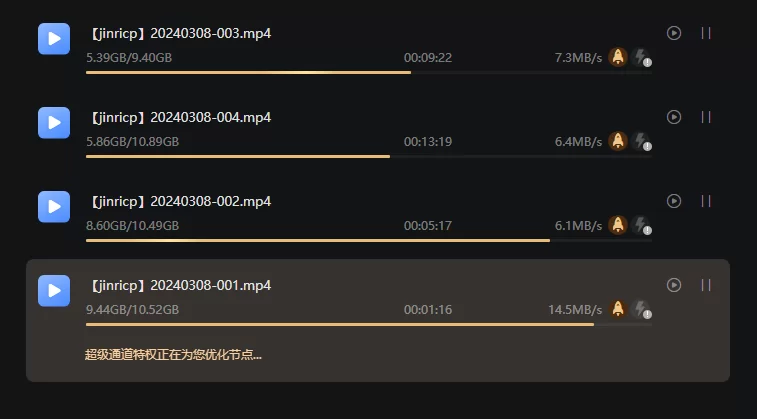Play 20240308-004.mp4 while downloading

pyautogui.click(x=674, y=117)
